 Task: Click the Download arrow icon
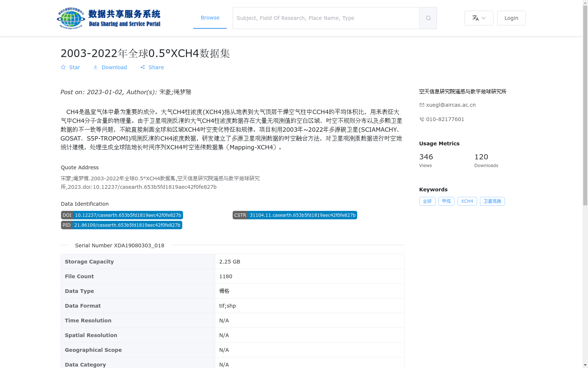tap(96, 67)
